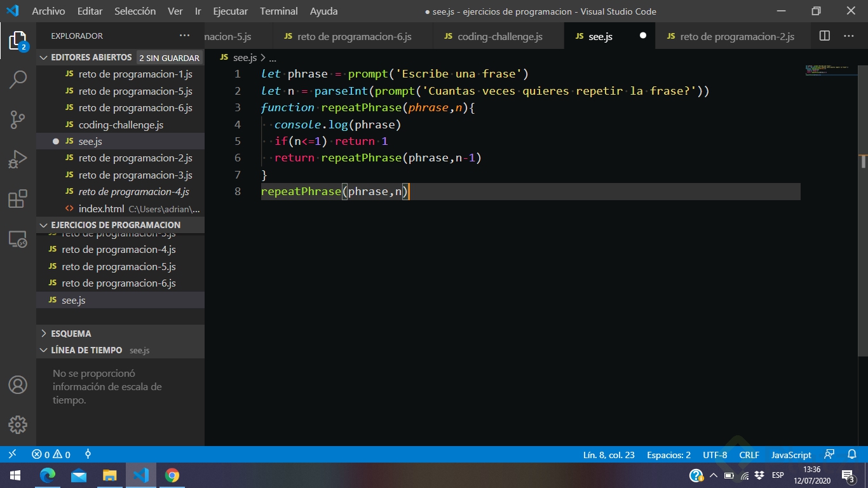
Task: Switch input language ESP in tray
Action: [778, 475]
